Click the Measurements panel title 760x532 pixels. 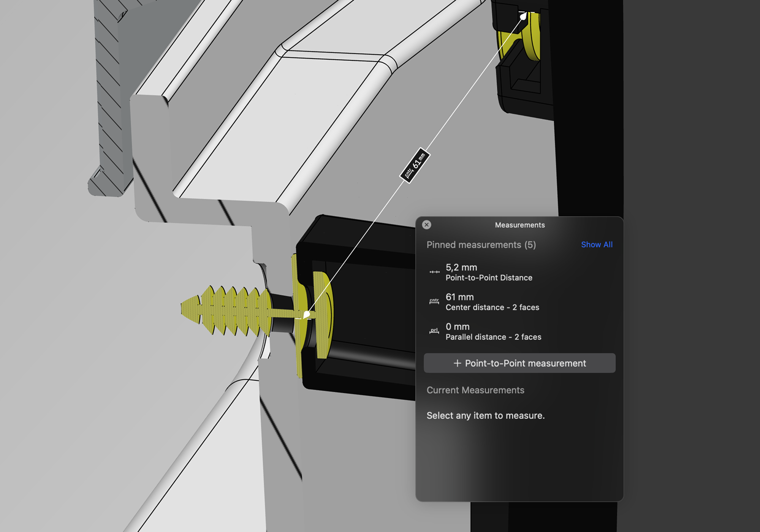click(x=519, y=225)
